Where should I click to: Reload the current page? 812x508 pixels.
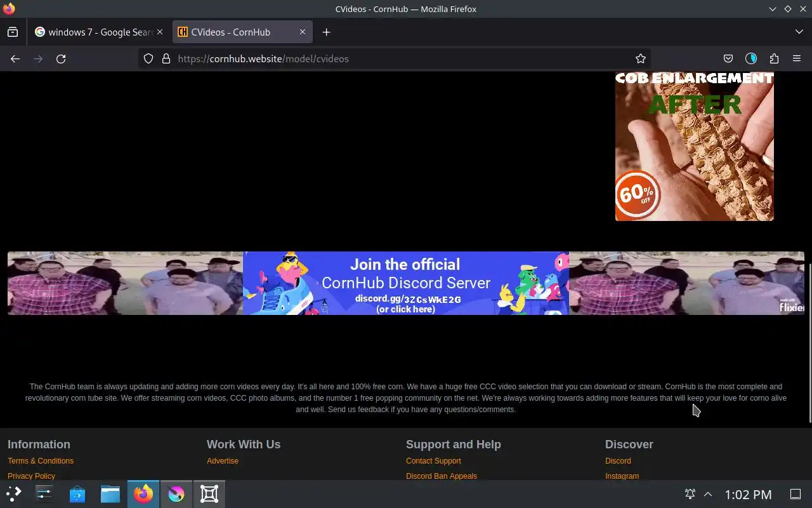point(61,58)
